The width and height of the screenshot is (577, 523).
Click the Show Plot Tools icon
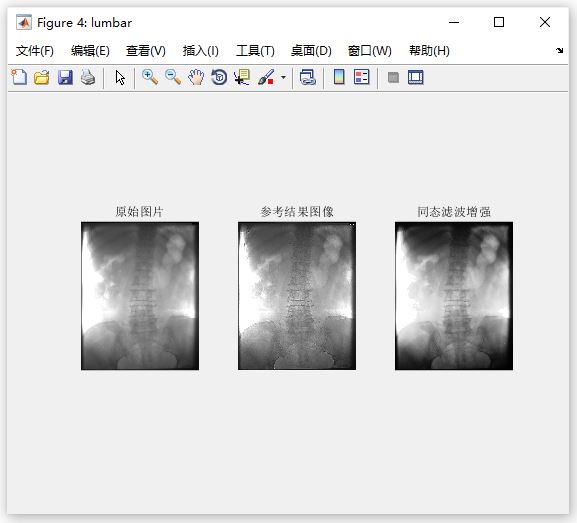click(416, 77)
